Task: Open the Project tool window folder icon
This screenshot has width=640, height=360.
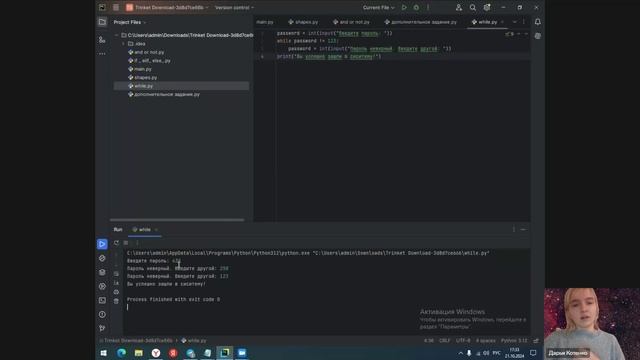Action: tap(102, 22)
